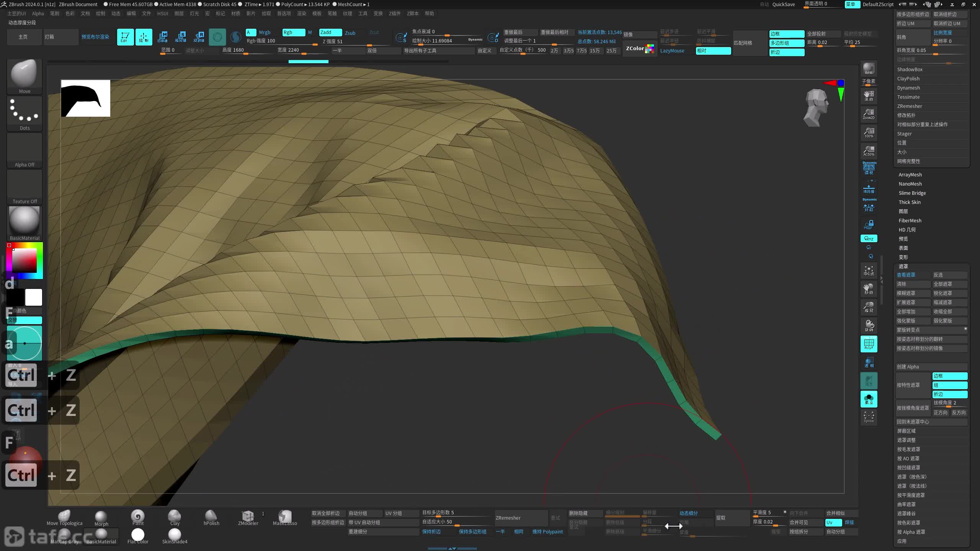
Task: Open the 渲染 render menu
Action: click(302, 13)
